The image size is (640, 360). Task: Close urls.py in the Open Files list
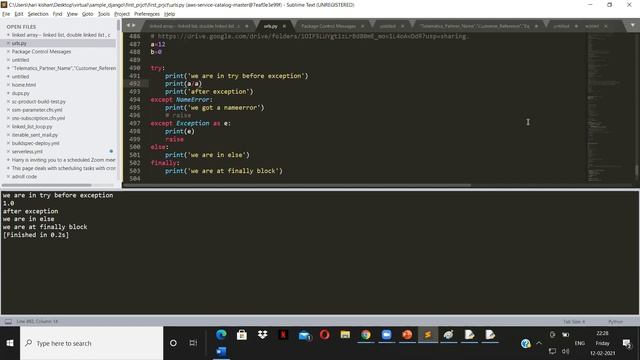point(8,43)
